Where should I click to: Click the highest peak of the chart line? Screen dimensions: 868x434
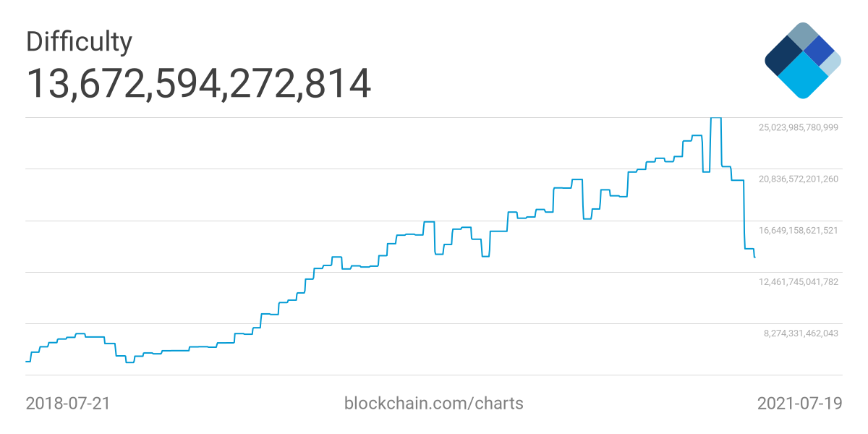(x=716, y=118)
